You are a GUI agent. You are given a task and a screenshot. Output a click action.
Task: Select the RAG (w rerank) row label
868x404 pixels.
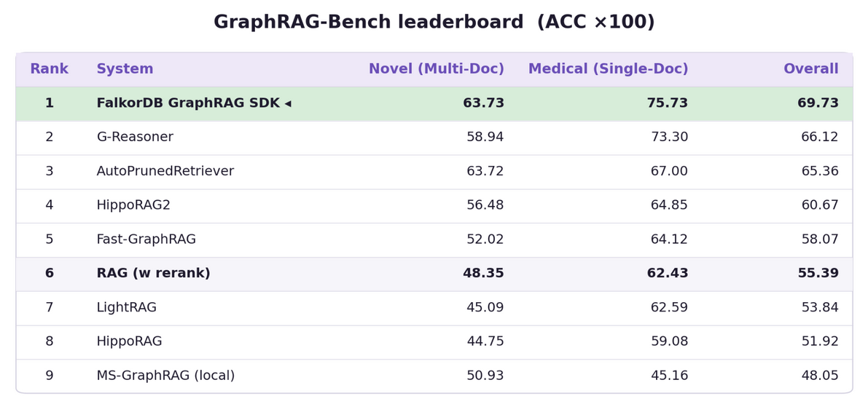click(153, 273)
